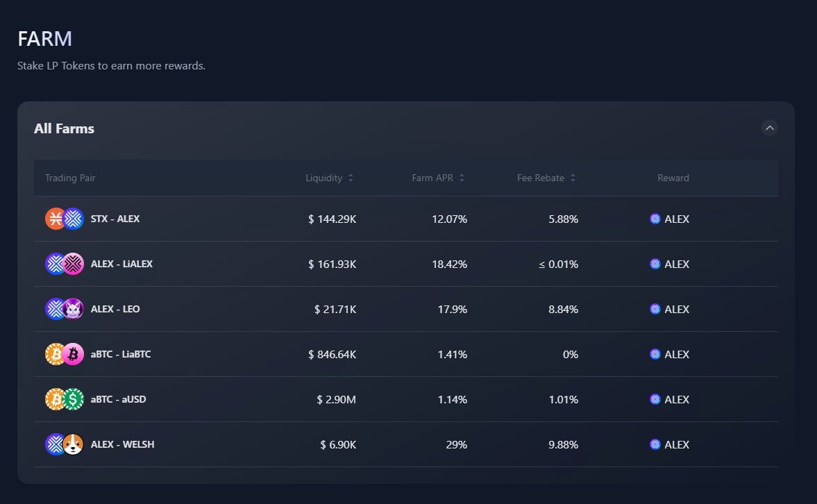Click the ALEX reward icon beside ALEX - WELSH row
The height and width of the screenshot is (504, 817).
pos(655,444)
